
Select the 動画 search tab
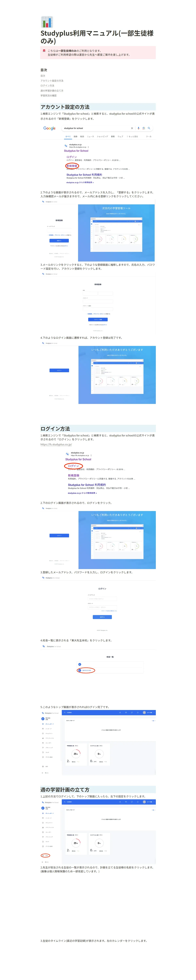82,136
